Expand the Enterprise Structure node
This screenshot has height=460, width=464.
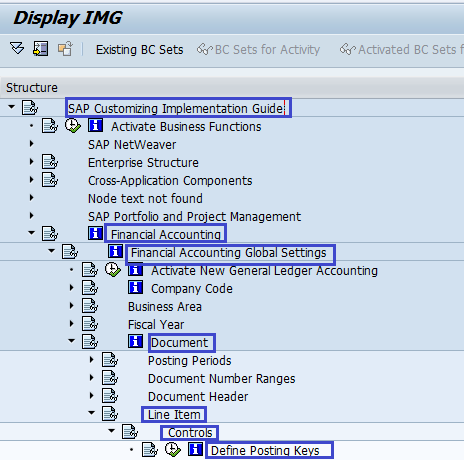[31, 162]
